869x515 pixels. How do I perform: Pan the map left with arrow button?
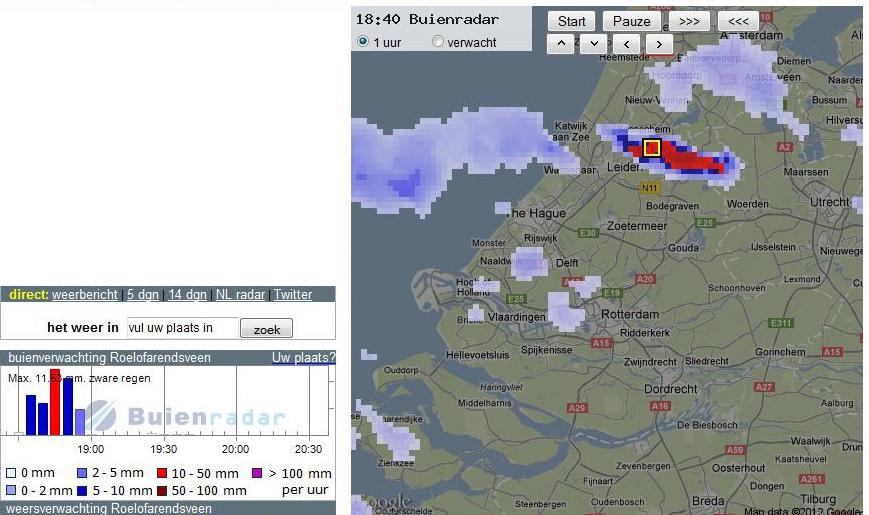626,44
